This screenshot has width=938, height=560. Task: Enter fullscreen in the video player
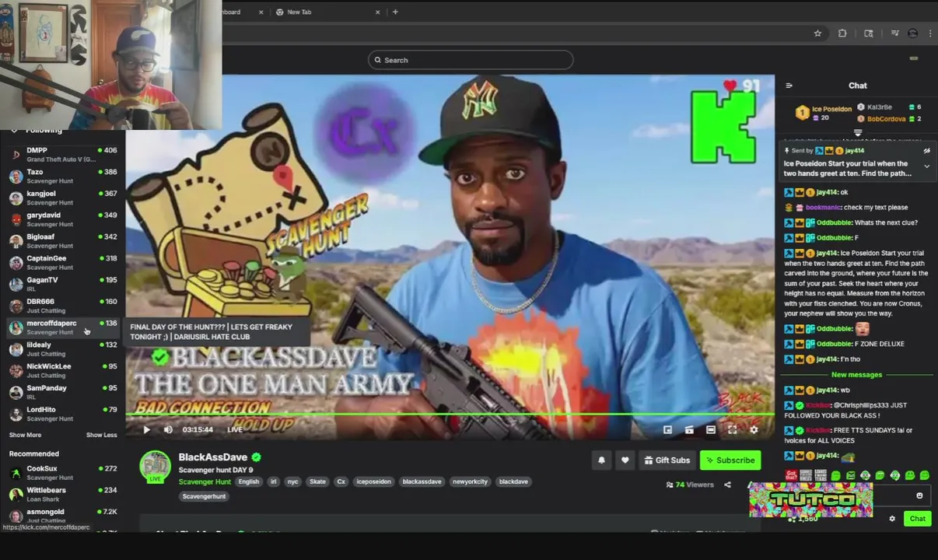732,429
